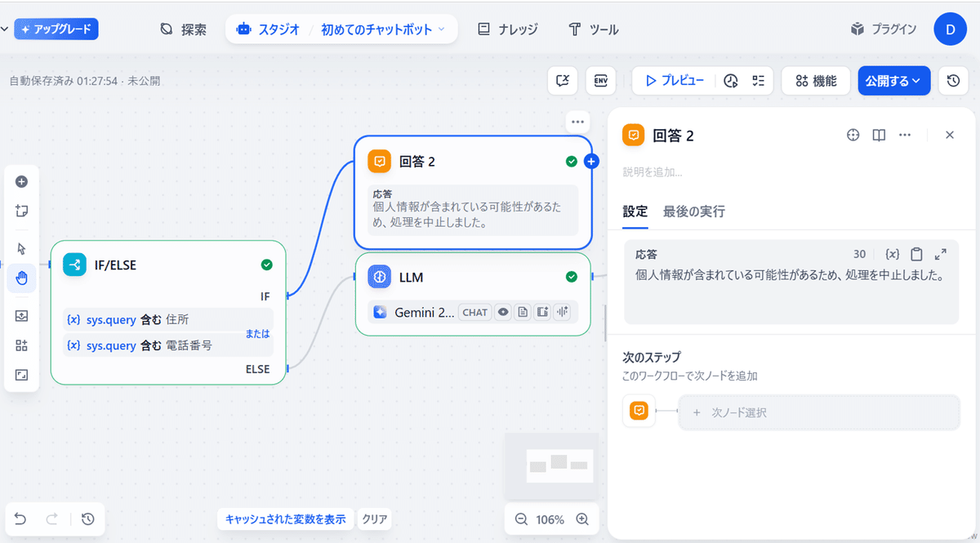This screenshot has height=543, width=980.
Task: Click the orange 回答 2 icon in panel title
Action: point(633,136)
